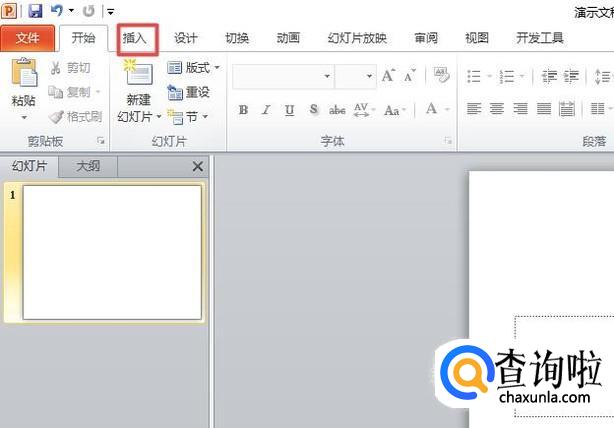Toggle center text alignment
614x428 pixels.
497,108
